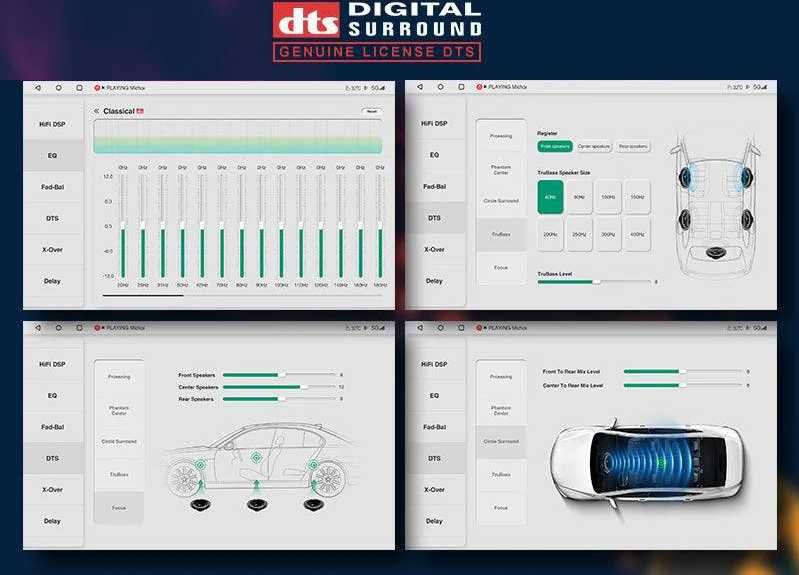
Task: Select the Rear speakers register option
Action: 633,146
